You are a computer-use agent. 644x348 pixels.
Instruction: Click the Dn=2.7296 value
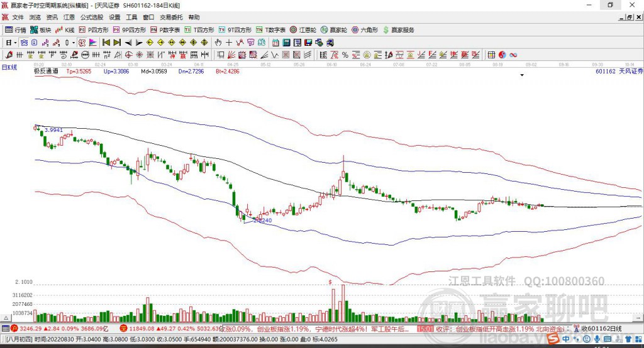point(191,72)
